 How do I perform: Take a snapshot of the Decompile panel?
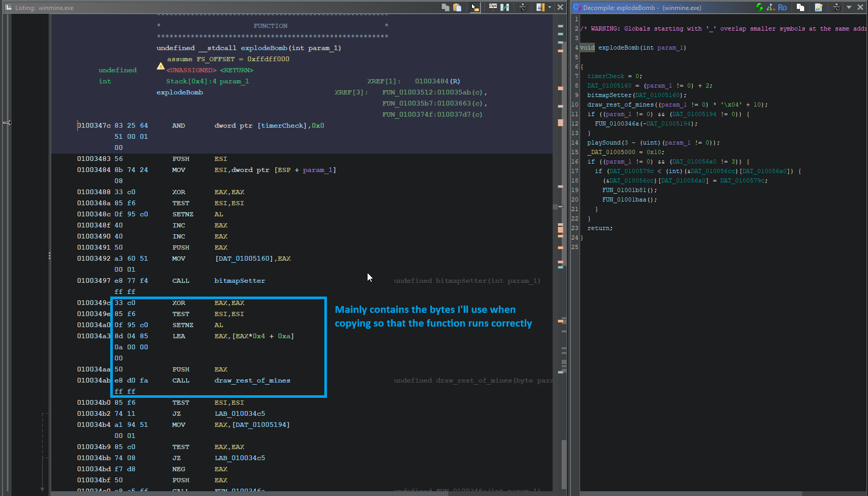coord(836,7)
